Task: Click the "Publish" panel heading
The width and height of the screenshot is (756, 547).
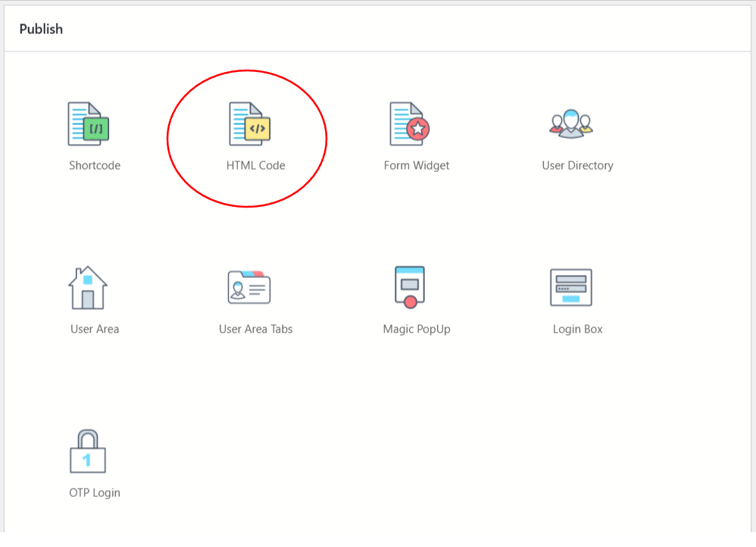Action: pos(41,29)
